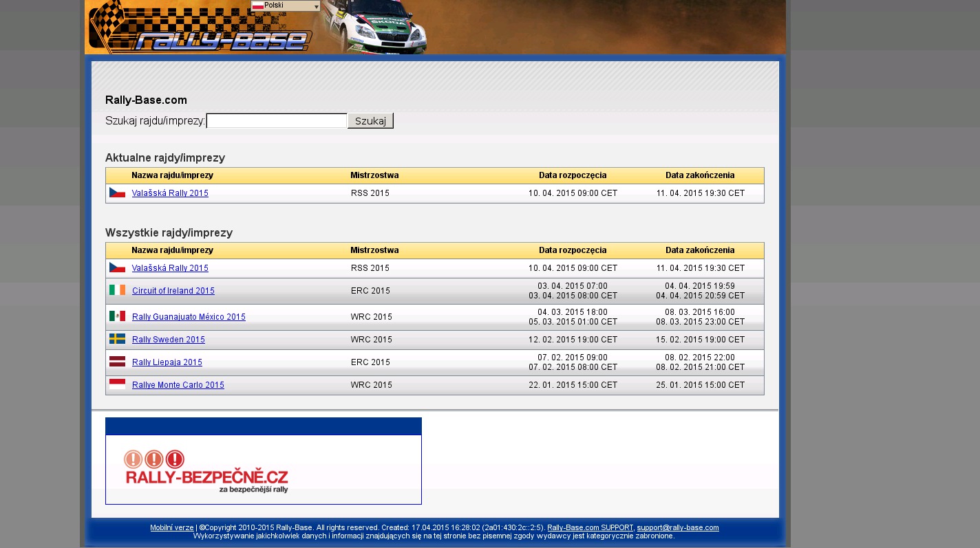Click the Swedish flag icon

pos(117,339)
